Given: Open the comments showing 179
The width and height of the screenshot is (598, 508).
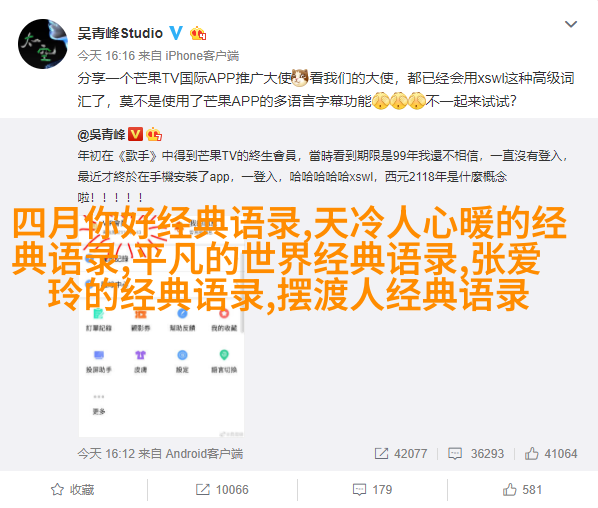Looking at the screenshot, I should tap(372, 489).
